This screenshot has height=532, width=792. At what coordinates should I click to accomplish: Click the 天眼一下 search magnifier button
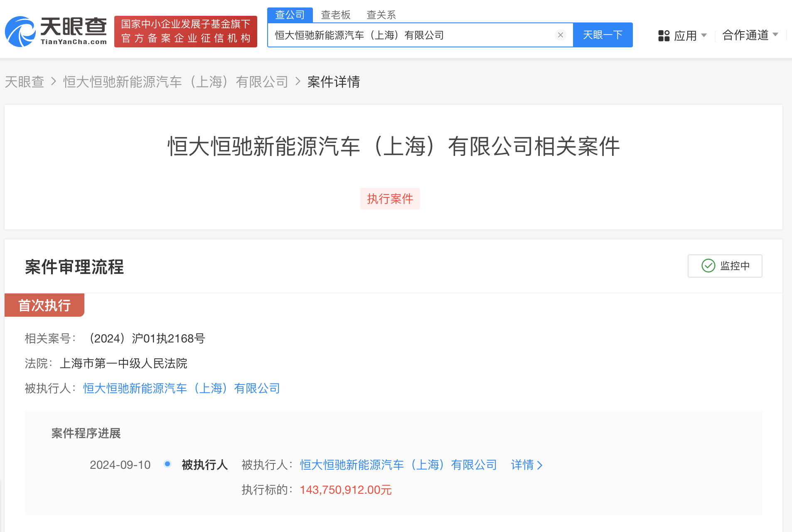point(603,35)
